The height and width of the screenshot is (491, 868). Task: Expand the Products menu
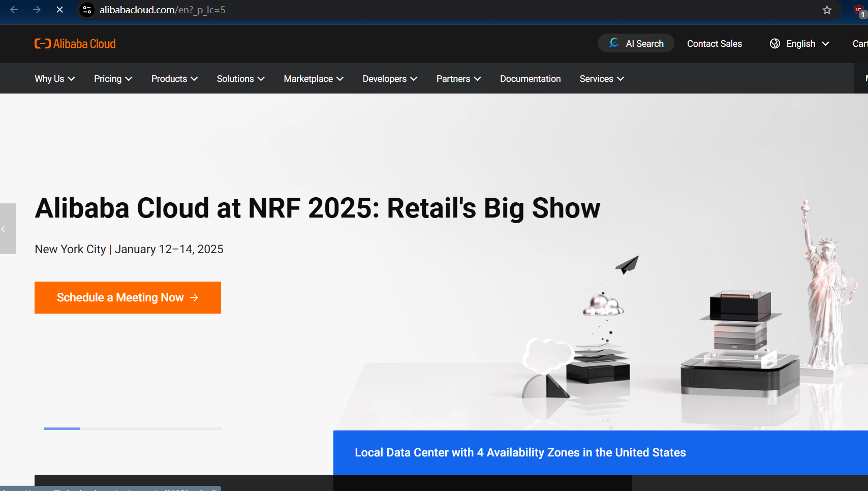click(x=175, y=79)
